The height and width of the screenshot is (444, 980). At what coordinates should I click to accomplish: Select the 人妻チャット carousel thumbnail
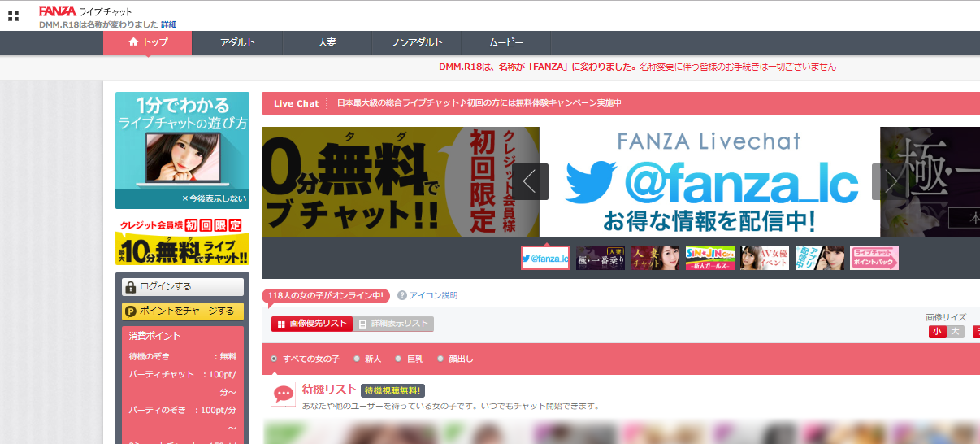click(x=655, y=258)
